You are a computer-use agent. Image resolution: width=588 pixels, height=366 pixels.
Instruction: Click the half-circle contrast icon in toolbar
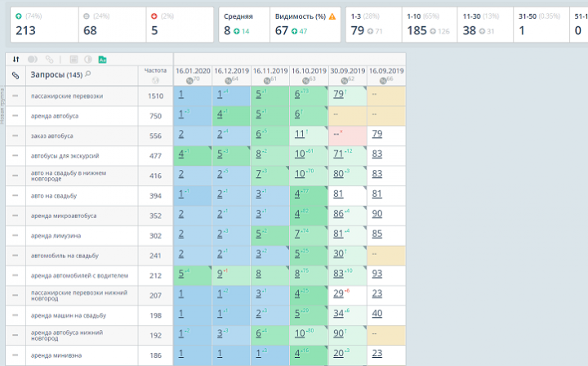point(87,60)
